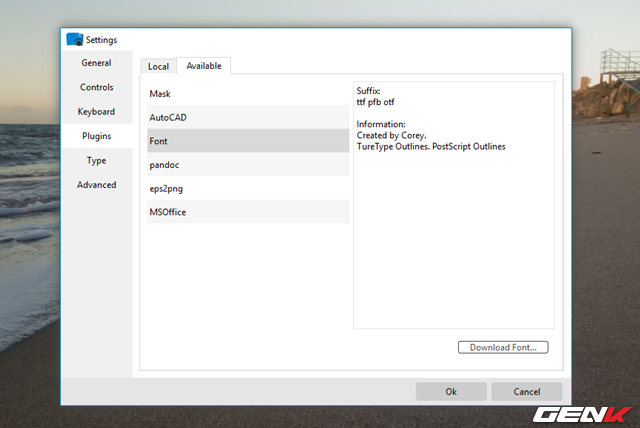Click the MSOffice plugin item
The width and height of the screenshot is (640, 428).
tap(248, 212)
